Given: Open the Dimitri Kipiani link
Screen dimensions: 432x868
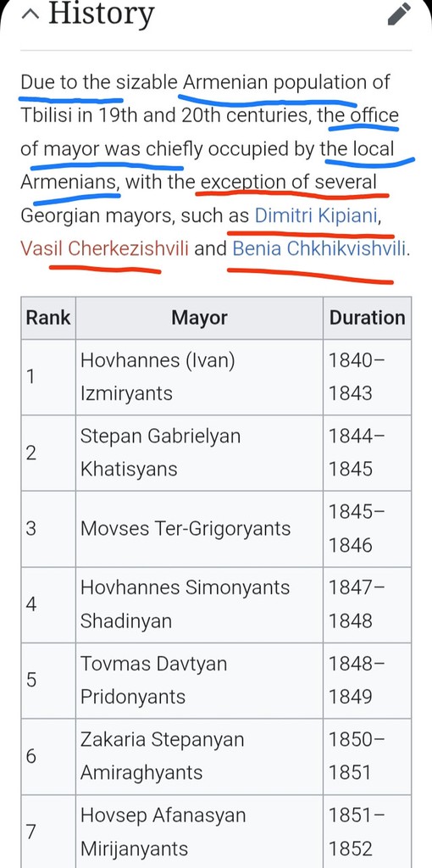Looking at the screenshot, I should pyautogui.click(x=315, y=215).
